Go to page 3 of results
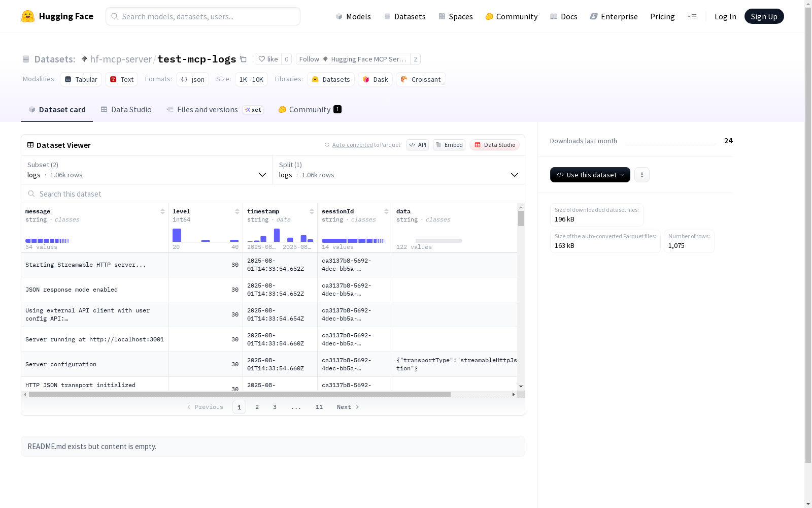812x508 pixels. tap(275, 407)
